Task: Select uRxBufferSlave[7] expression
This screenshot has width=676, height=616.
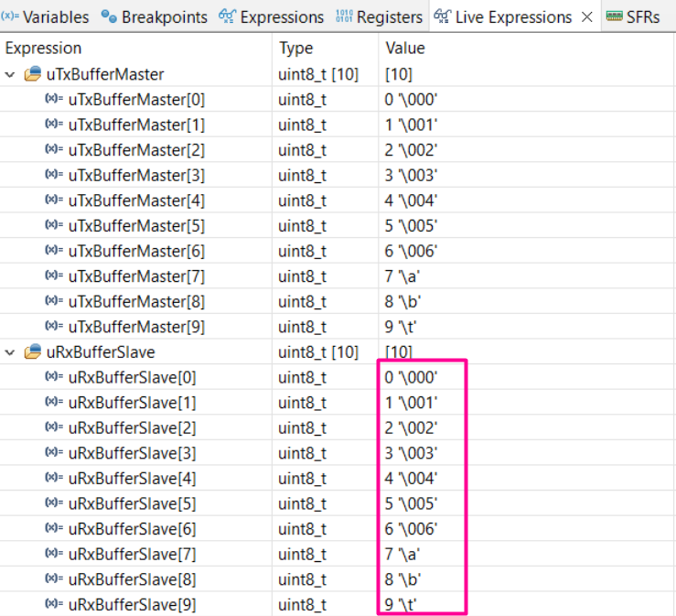Action: click(x=132, y=555)
